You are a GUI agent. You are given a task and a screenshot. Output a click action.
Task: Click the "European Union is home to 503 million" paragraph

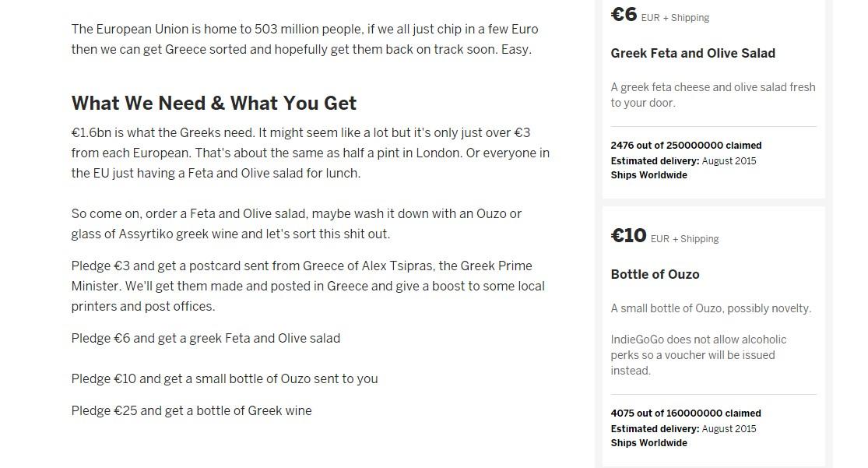304,39
